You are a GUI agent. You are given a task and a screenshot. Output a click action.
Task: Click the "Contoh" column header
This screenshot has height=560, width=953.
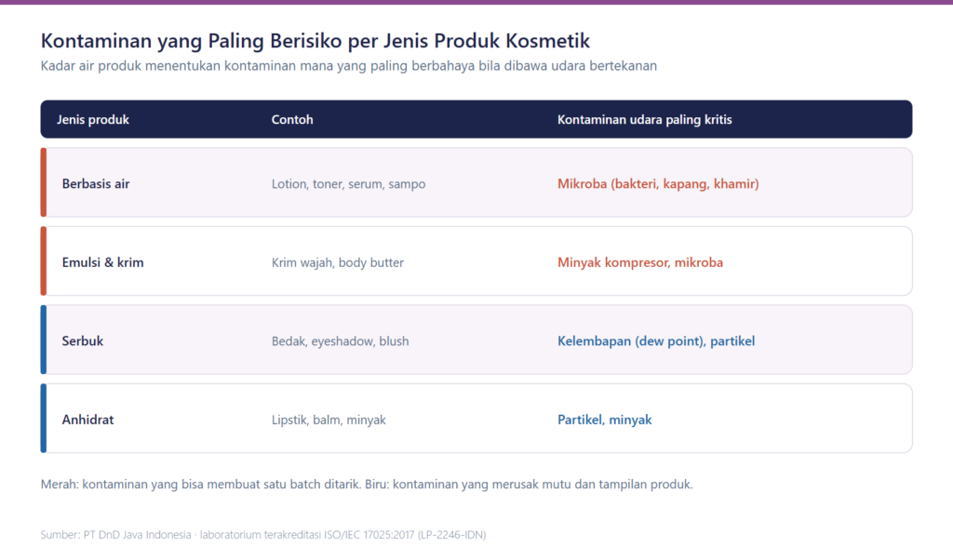[x=292, y=120]
